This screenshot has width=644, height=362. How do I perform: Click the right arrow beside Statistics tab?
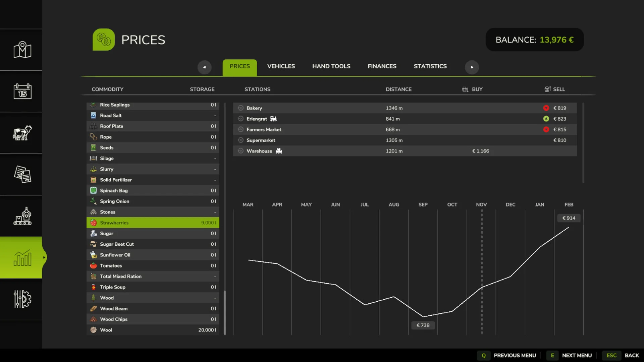(472, 67)
